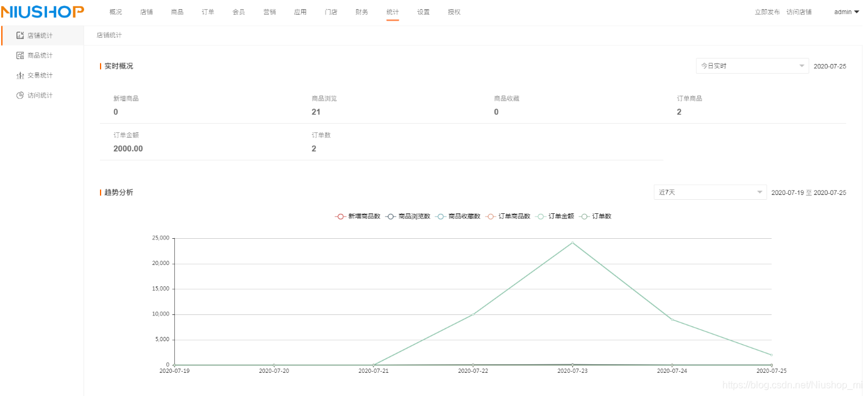Viewport: 868px width, 396px height.
Task: Click the 实时概况 section heading
Action: point(118,66)
